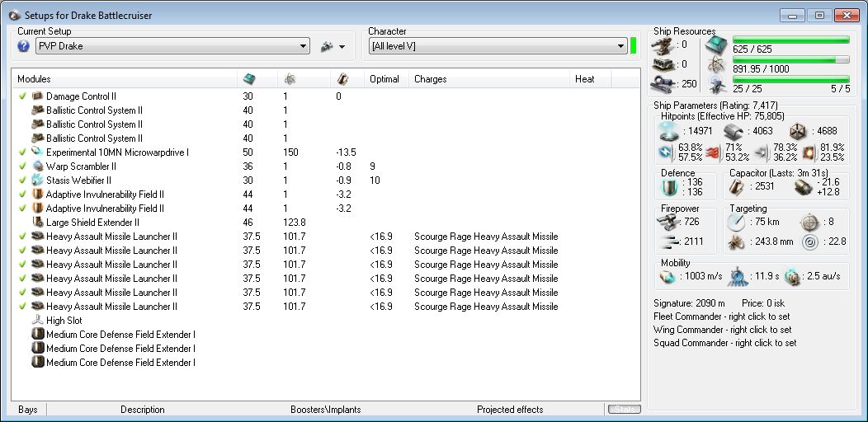Click third Heavy Assault Missile Launcher II icon

[38, 265]
